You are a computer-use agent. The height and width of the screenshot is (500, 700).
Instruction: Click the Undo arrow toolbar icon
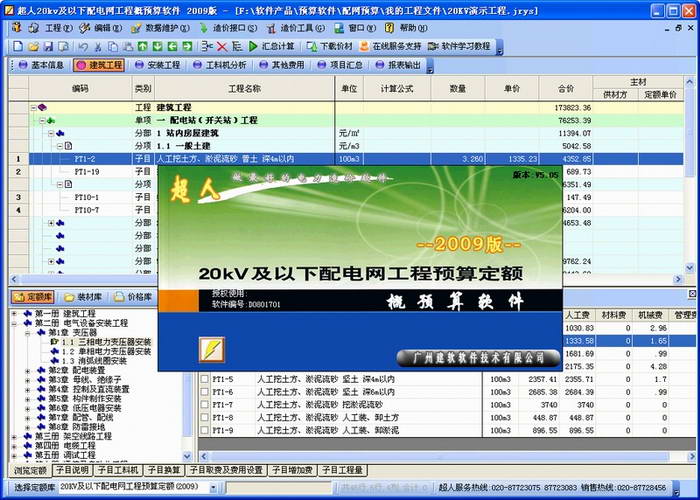click(83, 46)
